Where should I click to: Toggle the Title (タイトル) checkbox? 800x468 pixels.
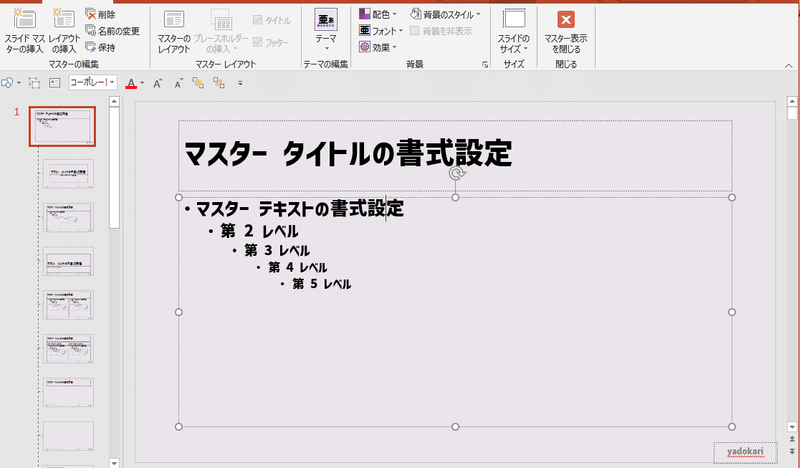[258, 20]
